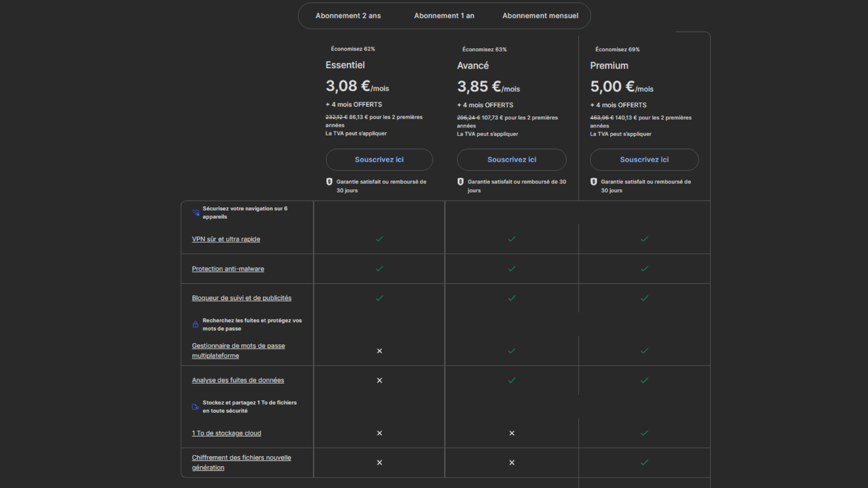
Task: Open Gestionnaire de mots de passe multiplateforme link
Action: [x=238, y=351]
